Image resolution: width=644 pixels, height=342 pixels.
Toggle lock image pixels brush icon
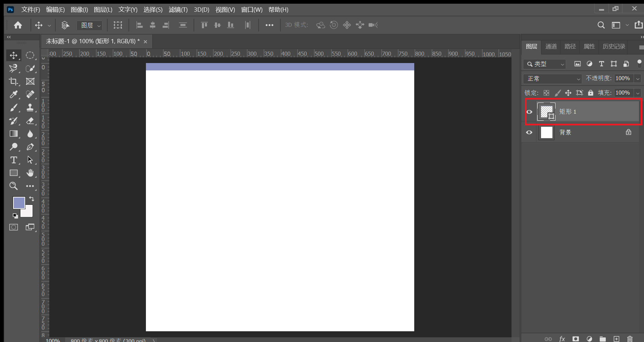tap(557, 93)
